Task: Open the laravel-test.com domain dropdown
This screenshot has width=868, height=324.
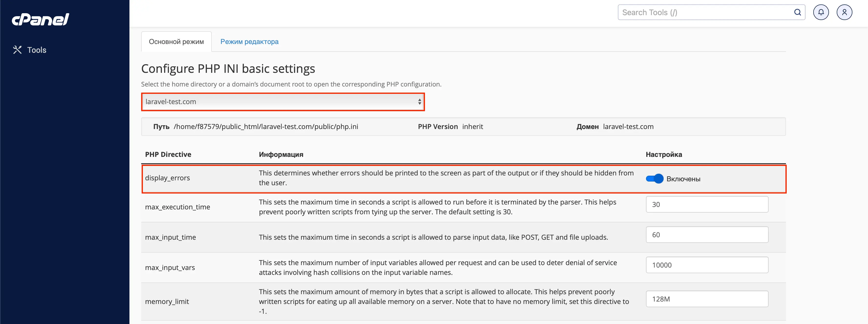Action: pos(283,102)
